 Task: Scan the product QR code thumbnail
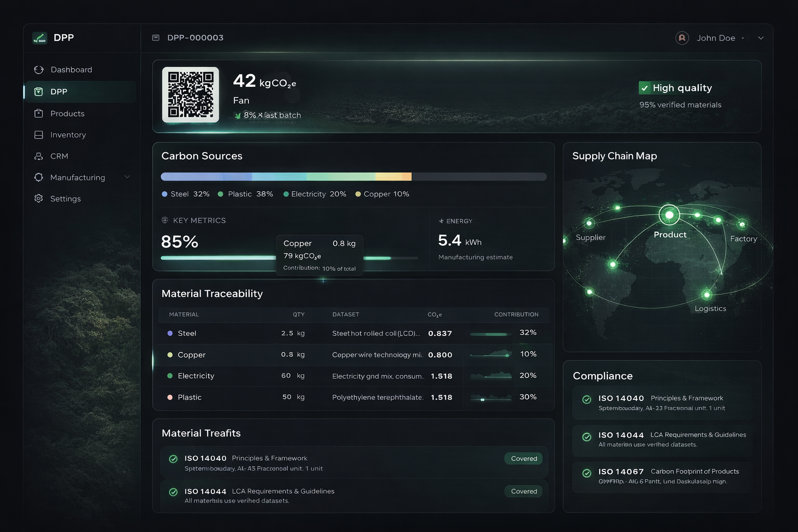point(190,95)
